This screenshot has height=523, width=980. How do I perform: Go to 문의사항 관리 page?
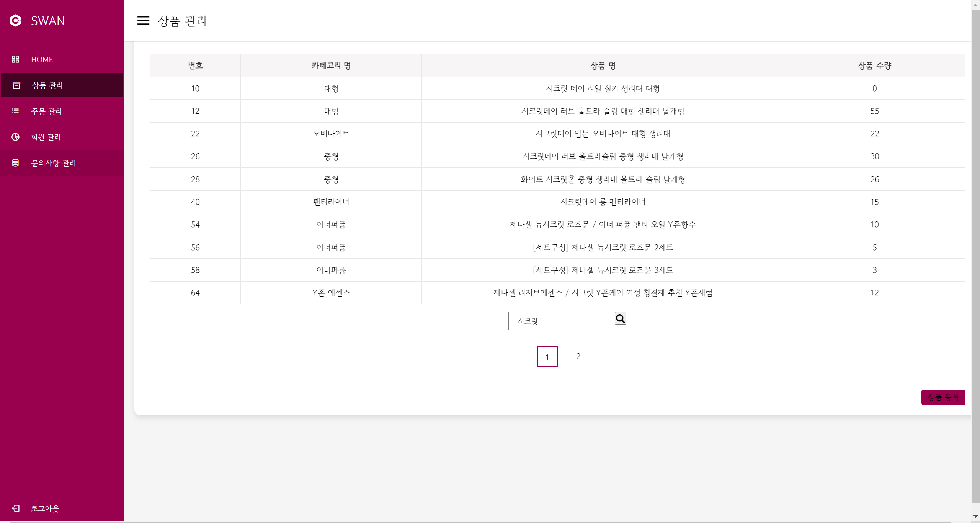coord(53,163)
